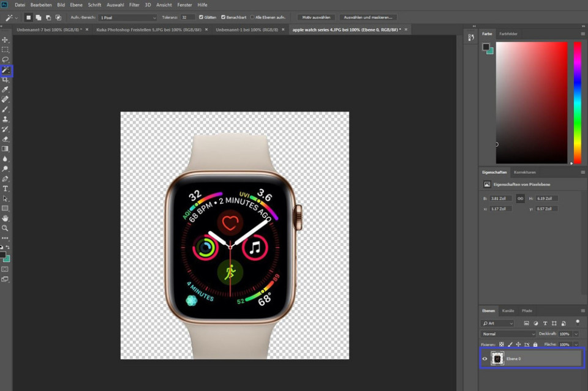Select the Gradient tool

tap(6, 149)
